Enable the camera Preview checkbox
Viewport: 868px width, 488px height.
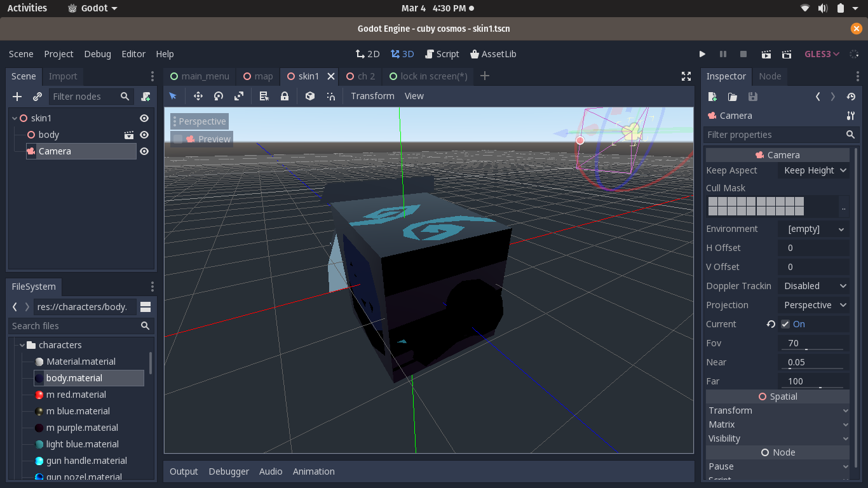[179, 139]
